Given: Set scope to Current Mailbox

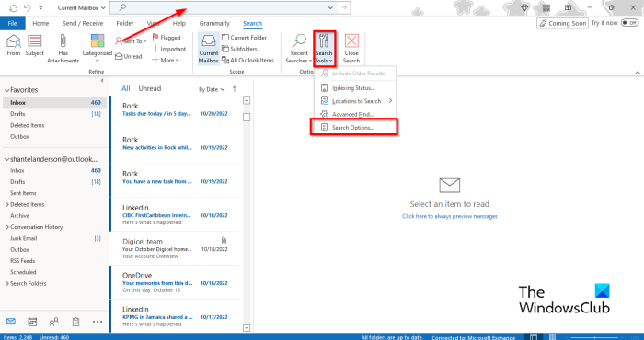Looking at the screenshot, I should click(209, 49).
